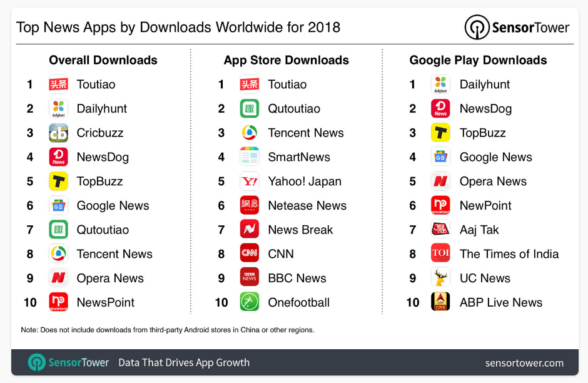Click the "Google Play Downloads" column heading
Viewport: 588px width, 383px height.
tap(478, 60)
